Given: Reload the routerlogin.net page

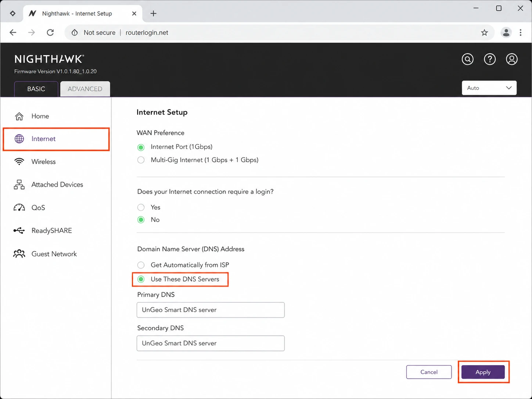Looking at the screenshot, I should [x=50, y=32].
